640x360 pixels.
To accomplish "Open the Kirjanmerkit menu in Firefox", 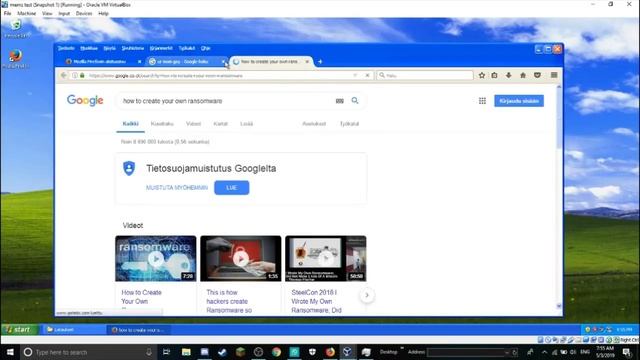I will coord(161,48).
